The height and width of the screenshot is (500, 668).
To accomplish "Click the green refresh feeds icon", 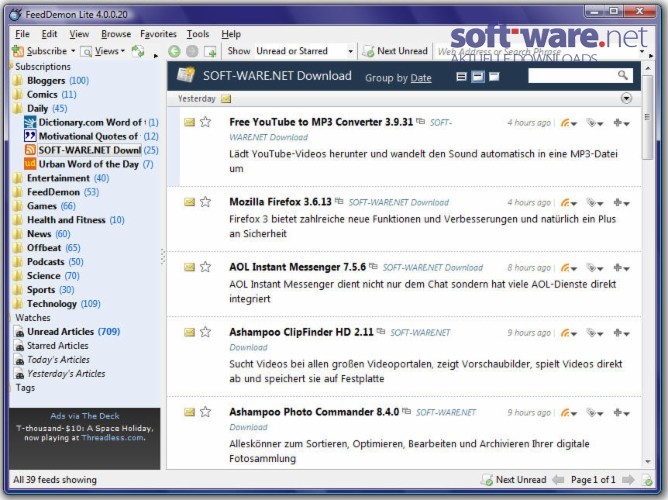I will pos(138,51).
